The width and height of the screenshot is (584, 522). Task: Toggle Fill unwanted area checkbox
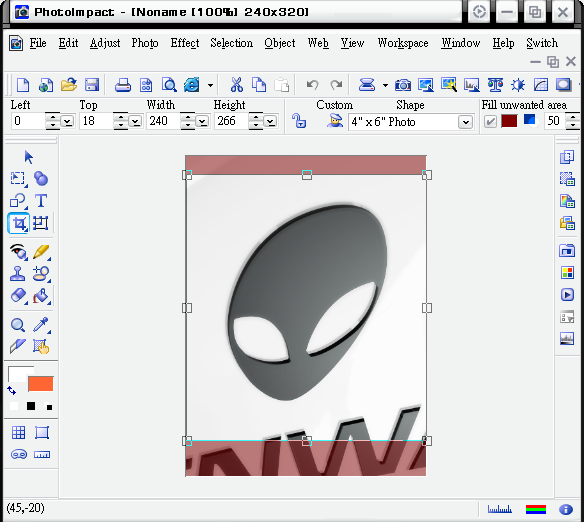(x=490, y=121)
